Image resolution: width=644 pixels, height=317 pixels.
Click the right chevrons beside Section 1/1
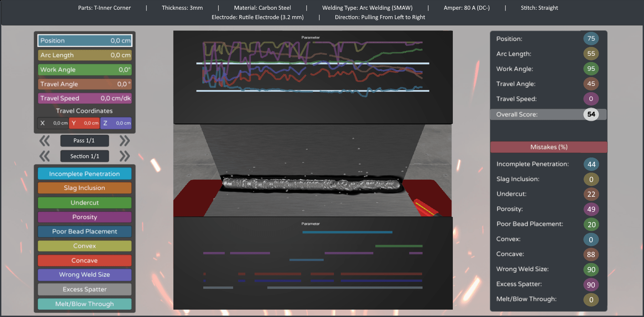point(124,156)
